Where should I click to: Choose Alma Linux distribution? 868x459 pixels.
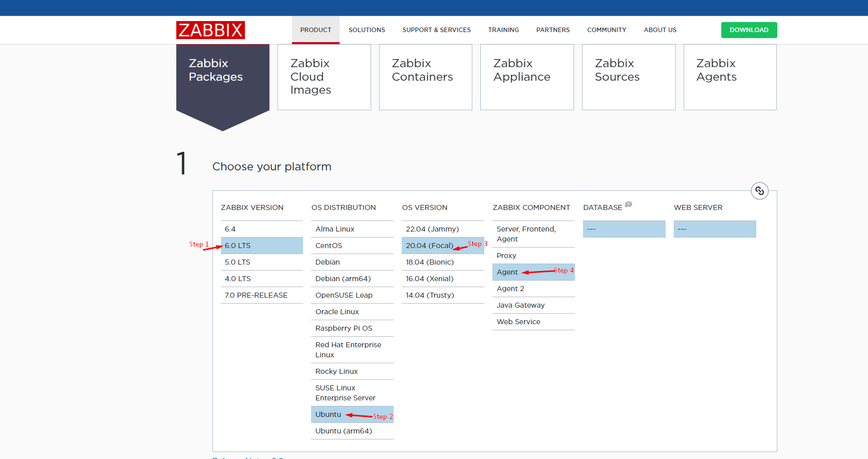[x=352, y=229]
